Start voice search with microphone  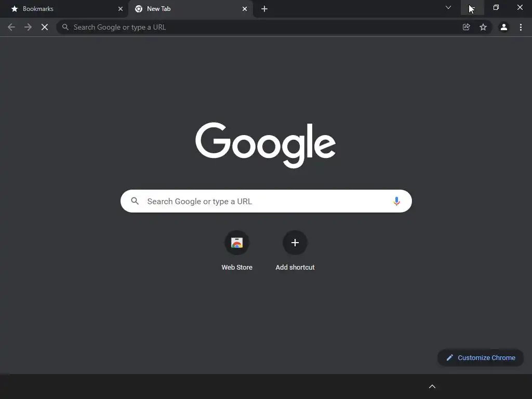click(396, 201)
